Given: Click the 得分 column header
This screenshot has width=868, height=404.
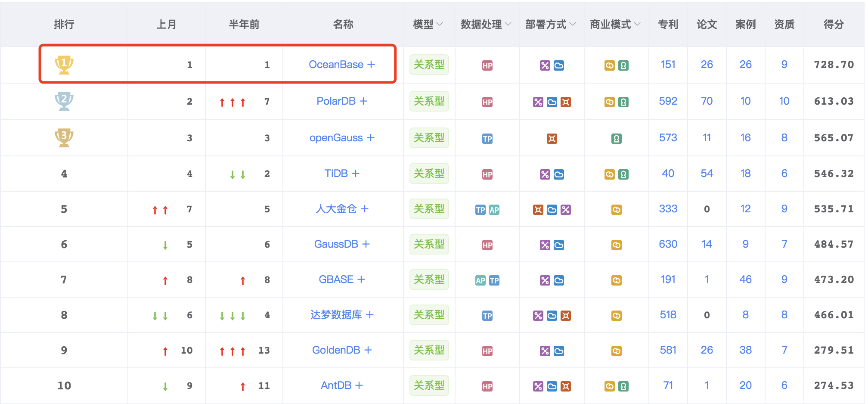Looking at the screenshot, I should tap(834, 25).
